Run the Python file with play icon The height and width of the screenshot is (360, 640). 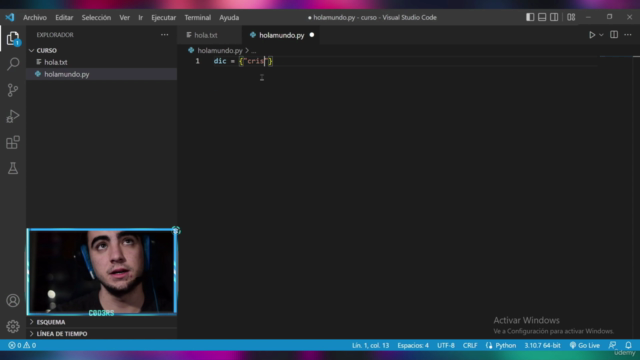coord(592,35)
